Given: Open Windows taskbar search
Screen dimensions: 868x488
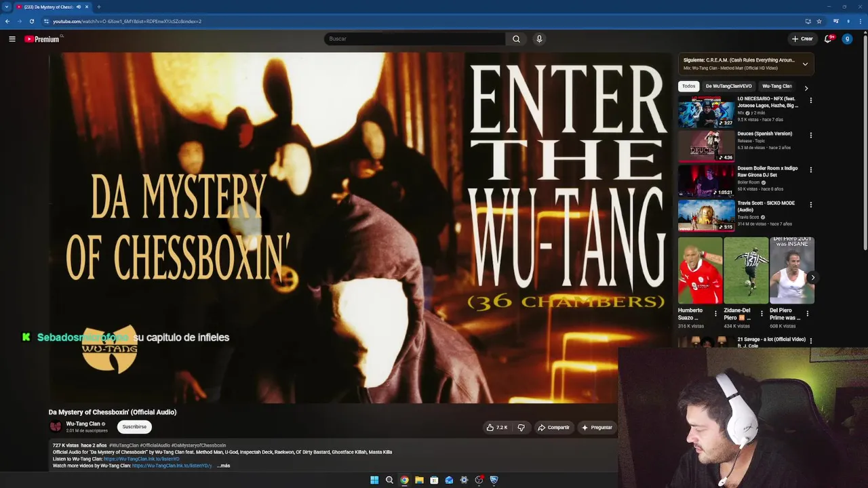Looking at the screenshot, I should (x=389, y=480).
